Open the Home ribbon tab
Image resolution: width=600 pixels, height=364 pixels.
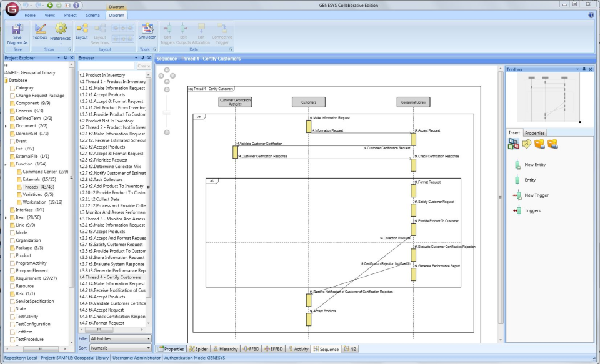tap(30, 15)
